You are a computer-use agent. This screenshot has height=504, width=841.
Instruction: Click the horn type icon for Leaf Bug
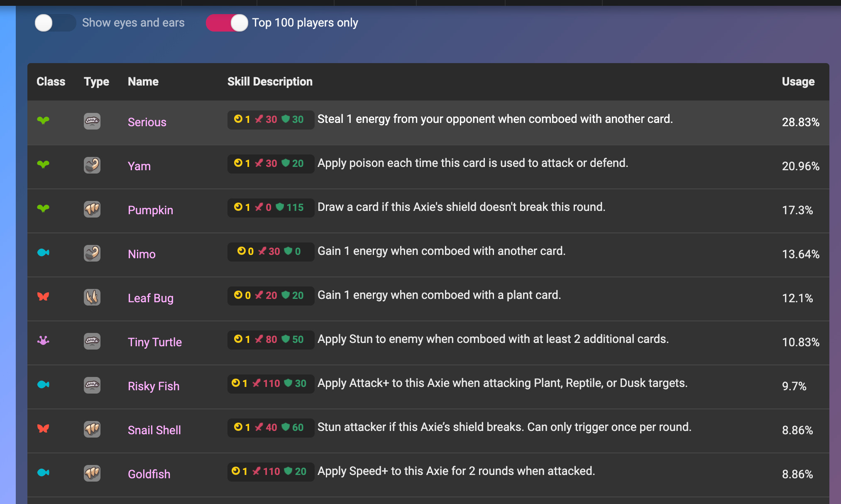click(x=92, y=297)
